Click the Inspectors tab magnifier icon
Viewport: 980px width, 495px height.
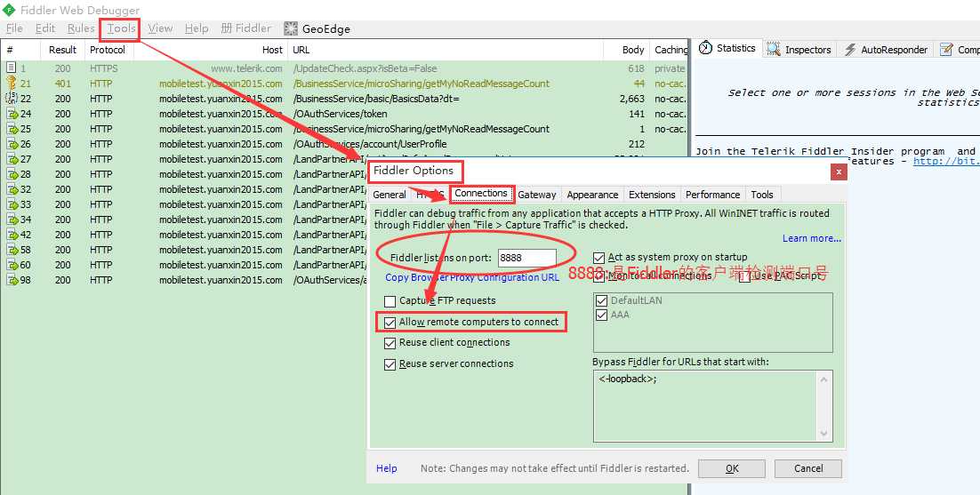(774, 49)
